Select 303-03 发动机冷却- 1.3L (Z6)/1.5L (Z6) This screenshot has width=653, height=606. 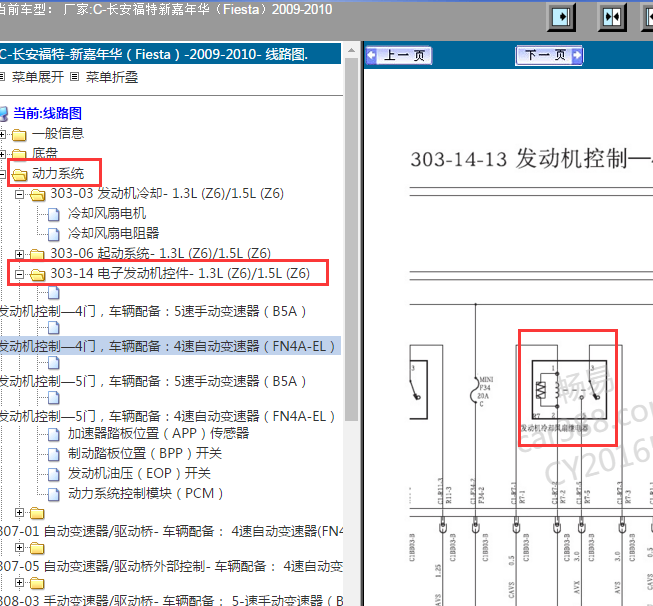point(167,193)
